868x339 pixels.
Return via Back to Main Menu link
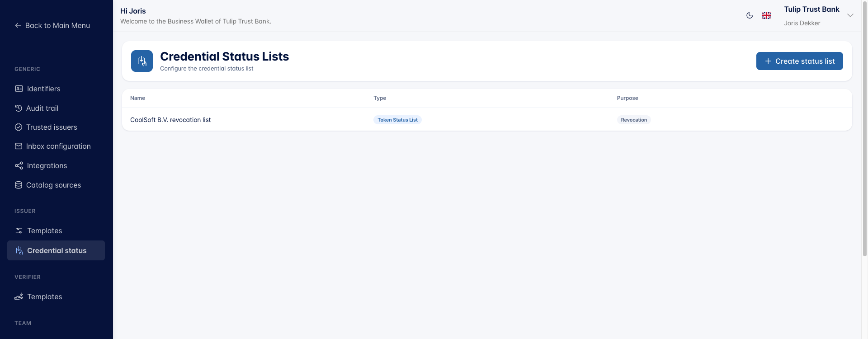click(x=52, y=25)
